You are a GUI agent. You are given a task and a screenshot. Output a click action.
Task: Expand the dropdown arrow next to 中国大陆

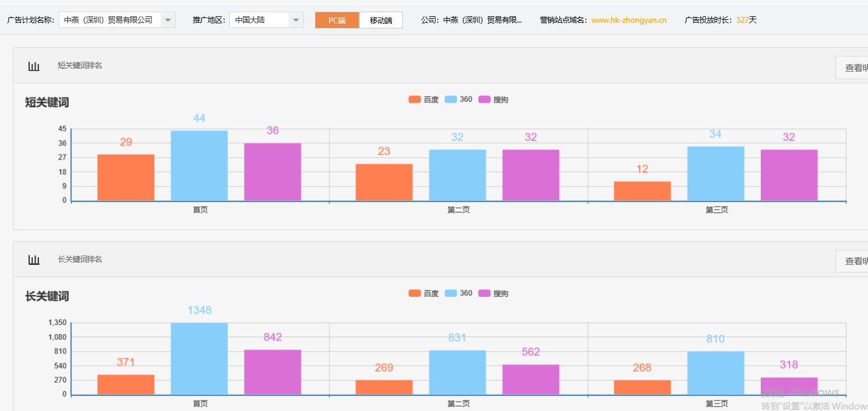tap(296, 19)
